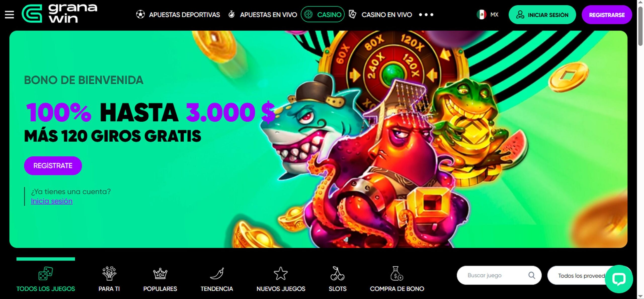Open the hamburger menu icon
Viewport: 644px width, 299px height.
[x=9, y=15]
